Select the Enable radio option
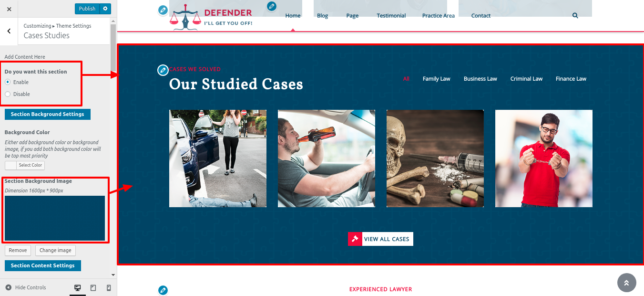This screenshot has width=644, height=296. coord(8,82)
